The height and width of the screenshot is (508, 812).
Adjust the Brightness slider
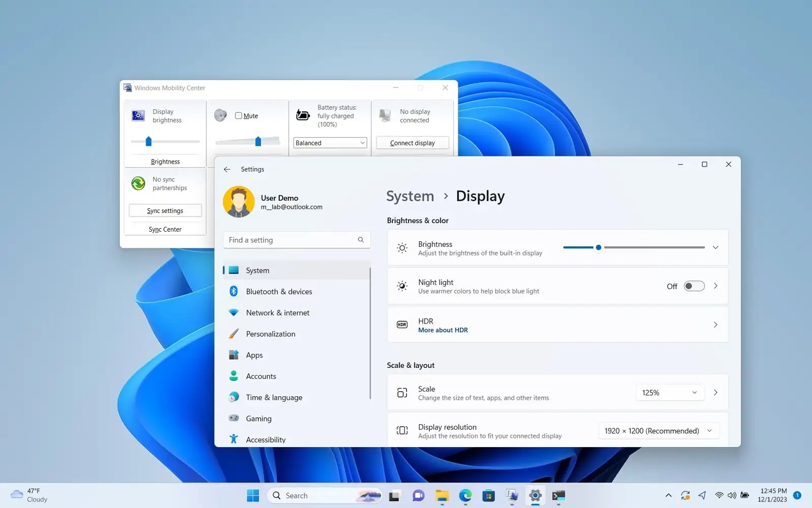(598, 247)
